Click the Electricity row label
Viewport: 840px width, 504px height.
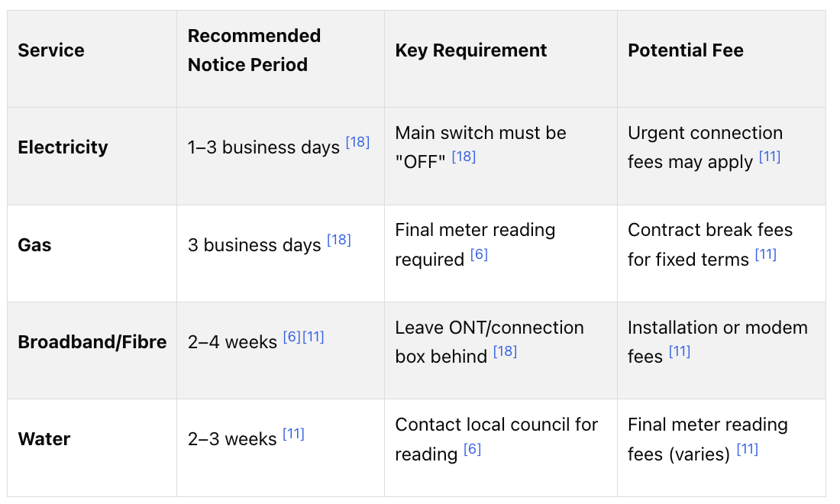(x=63, y=147)
